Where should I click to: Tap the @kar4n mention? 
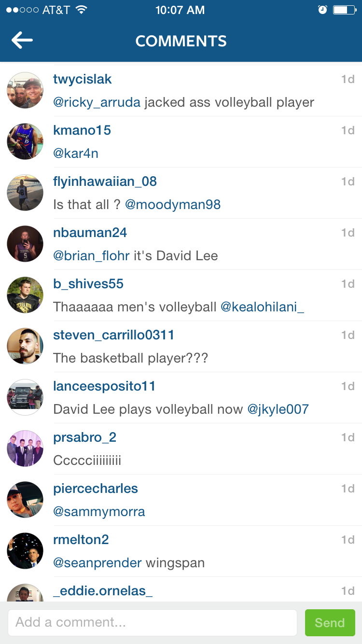click(76, 154)
